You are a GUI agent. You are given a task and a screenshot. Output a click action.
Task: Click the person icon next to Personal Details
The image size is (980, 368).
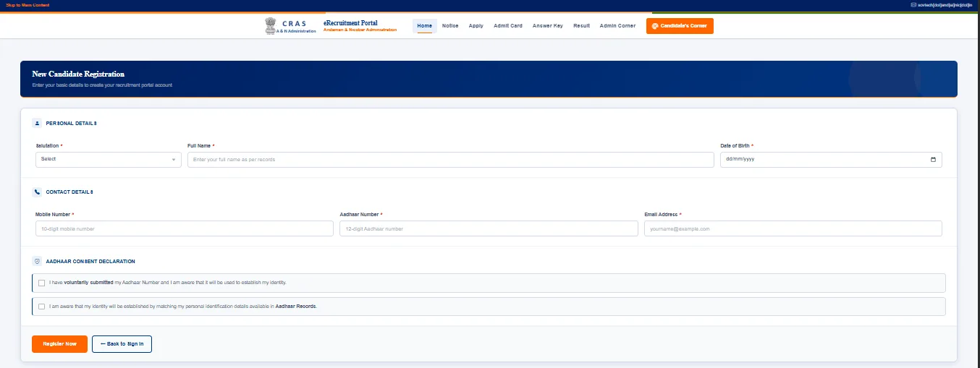click(x=37, y=124)
